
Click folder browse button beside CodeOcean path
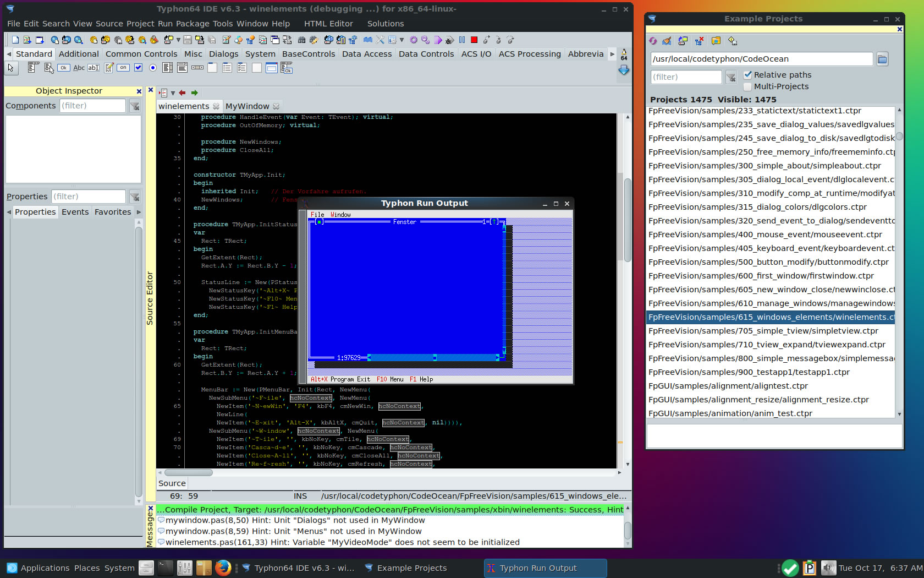[882, 59]
